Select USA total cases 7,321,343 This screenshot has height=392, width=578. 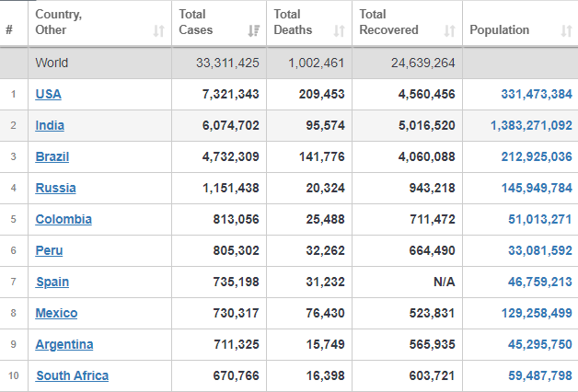pyautogui.click(x=230, y=94)
